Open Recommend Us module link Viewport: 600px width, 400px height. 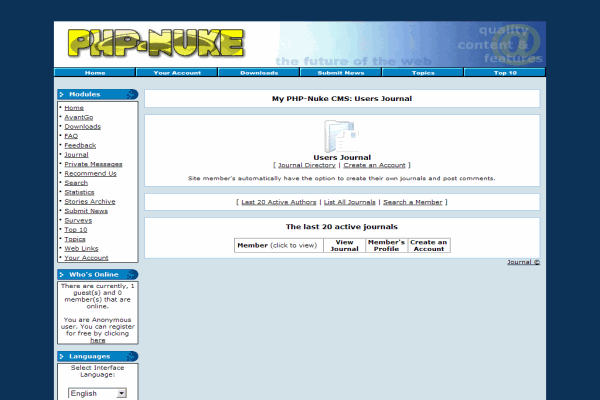90,173
